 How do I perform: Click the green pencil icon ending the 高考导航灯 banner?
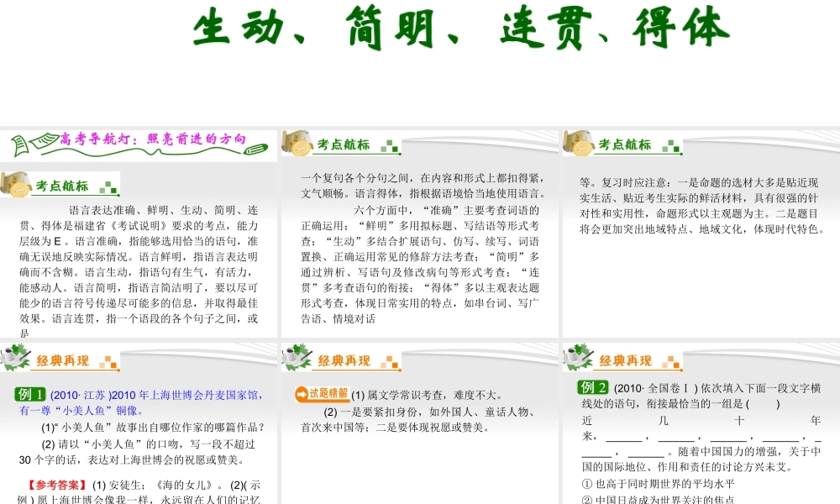256,150
